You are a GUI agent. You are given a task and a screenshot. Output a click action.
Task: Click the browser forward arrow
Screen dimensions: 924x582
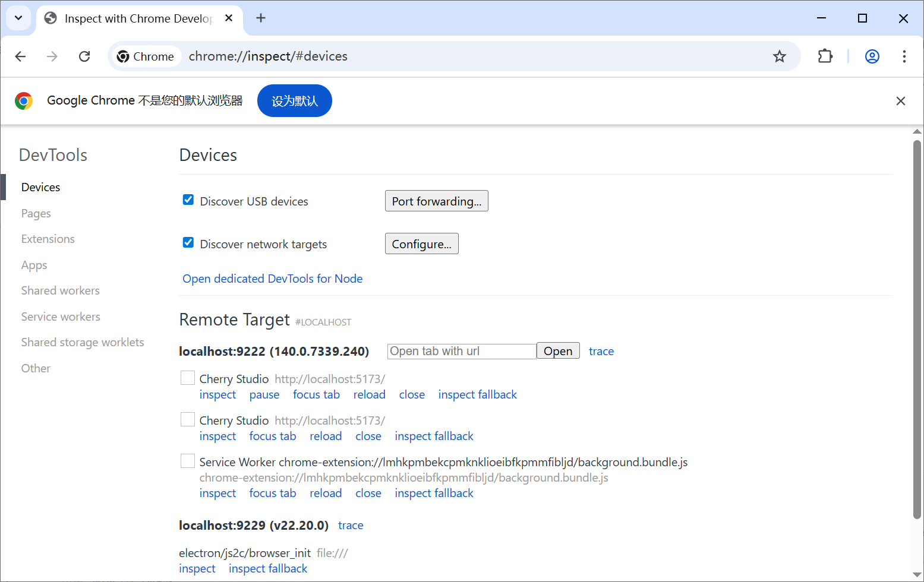(x=52, y=56)
